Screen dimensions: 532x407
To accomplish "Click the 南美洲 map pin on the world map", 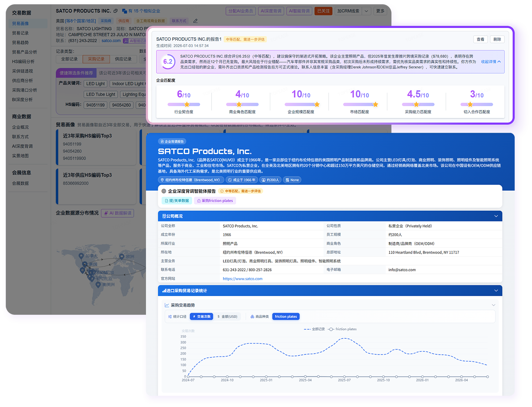I will pos(98,285).
